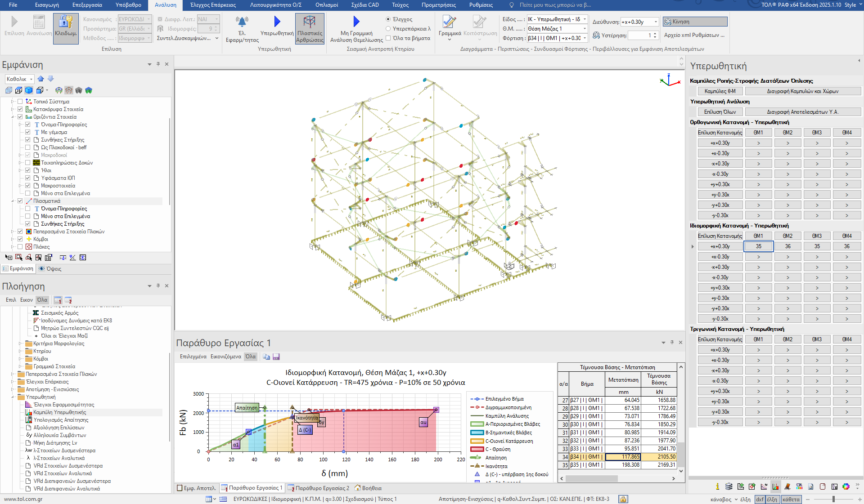Image resolution: width=864 pixels, height=504 pixels.
Task: Switch to Παράθυρο Εργασίας 2 tab
Action: [319, 488]
